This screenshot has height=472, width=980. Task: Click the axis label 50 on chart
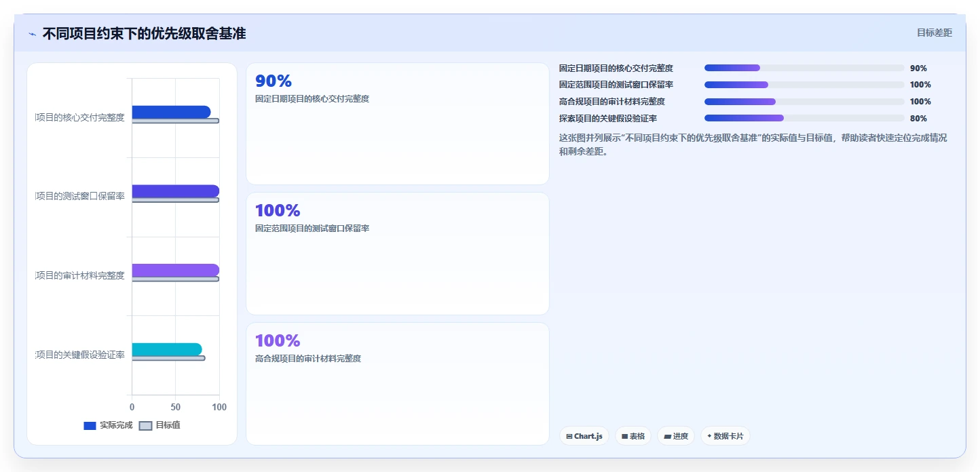pos(176,407)
